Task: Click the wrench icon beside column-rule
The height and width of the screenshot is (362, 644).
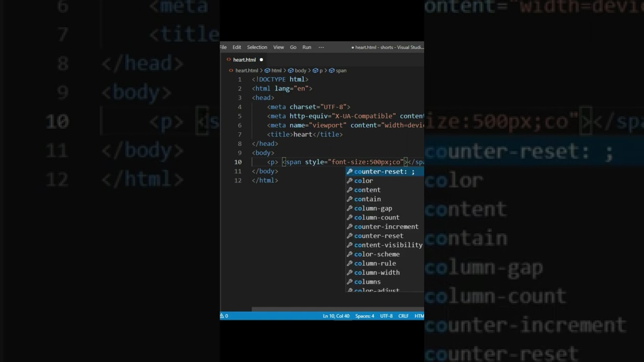Action: point(350,263)
